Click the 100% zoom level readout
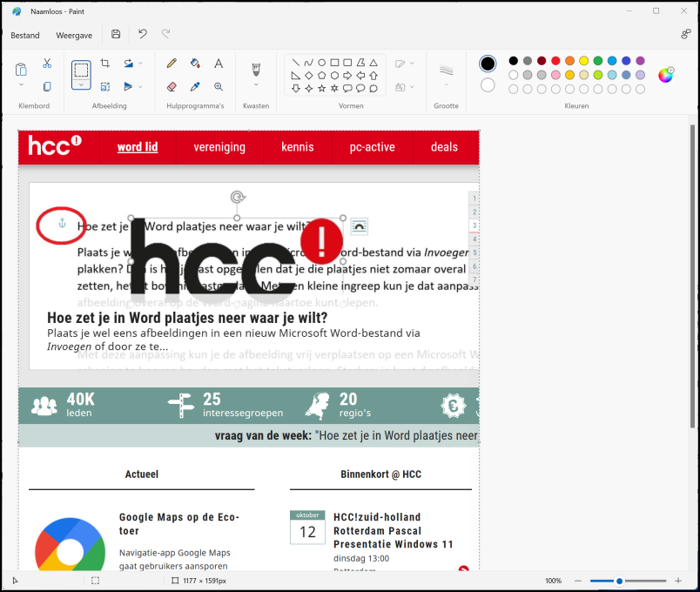700x592 pixels. tap(553, 581)
